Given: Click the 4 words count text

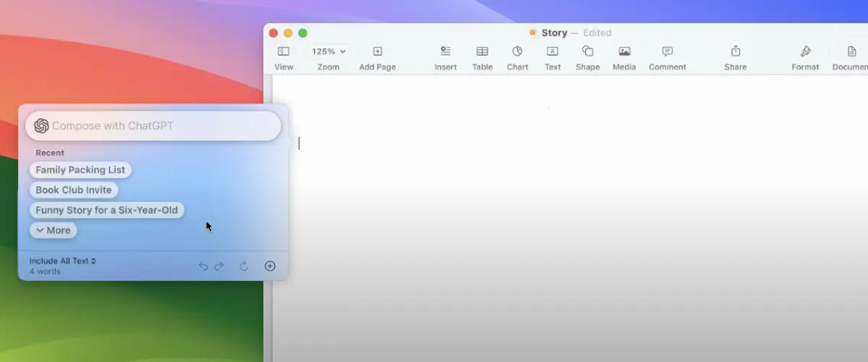Looking at the screenshot, I should [x=45, y=271].
